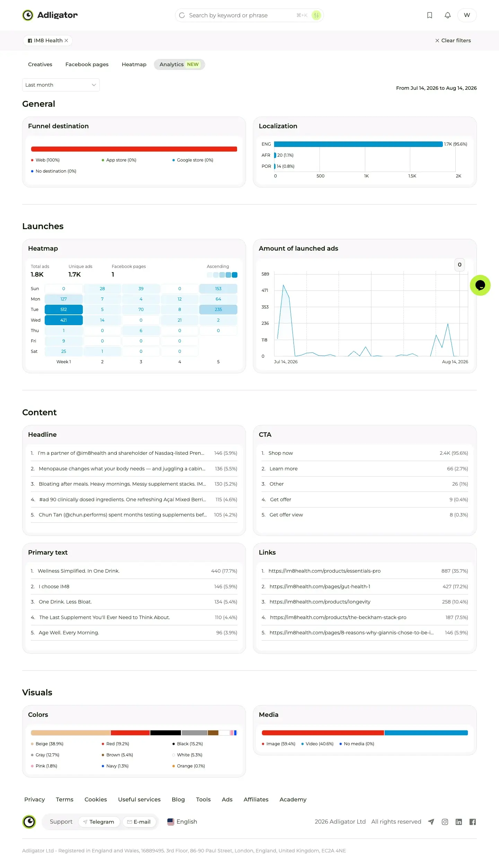This screenshot has height=868, width=499.
Task: Click the Red (19.2%) color legend
Action: (115, 744)
